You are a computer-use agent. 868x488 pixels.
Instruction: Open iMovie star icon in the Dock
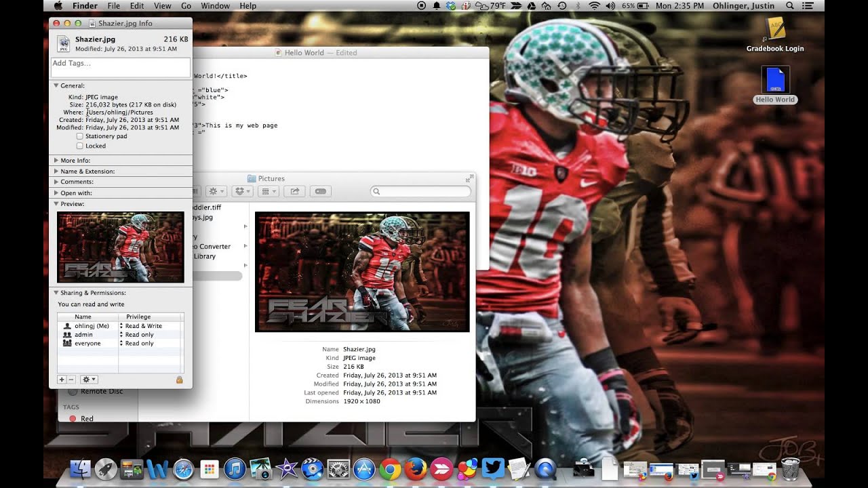pos(287,469)
